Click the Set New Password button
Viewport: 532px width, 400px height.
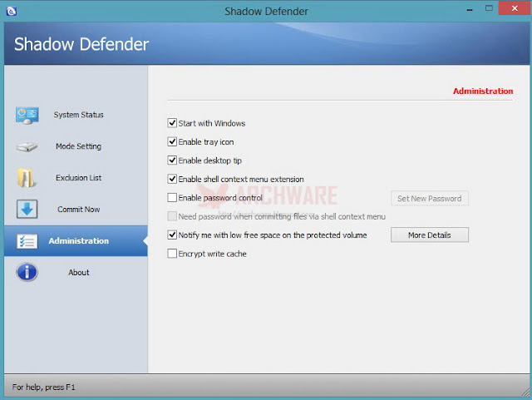430,198
